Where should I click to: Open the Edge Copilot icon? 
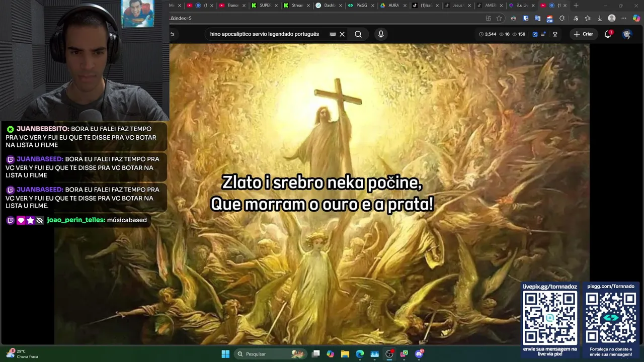(636, 18)
